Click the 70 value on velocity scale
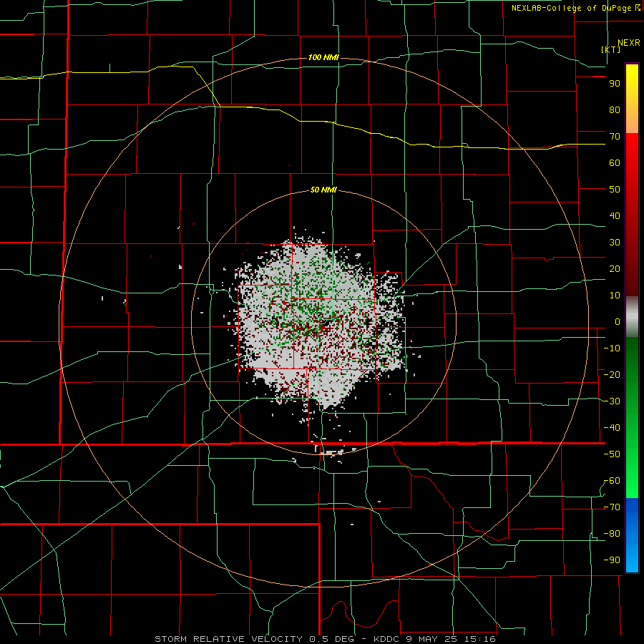644x644 pixels. coord(615,137)
